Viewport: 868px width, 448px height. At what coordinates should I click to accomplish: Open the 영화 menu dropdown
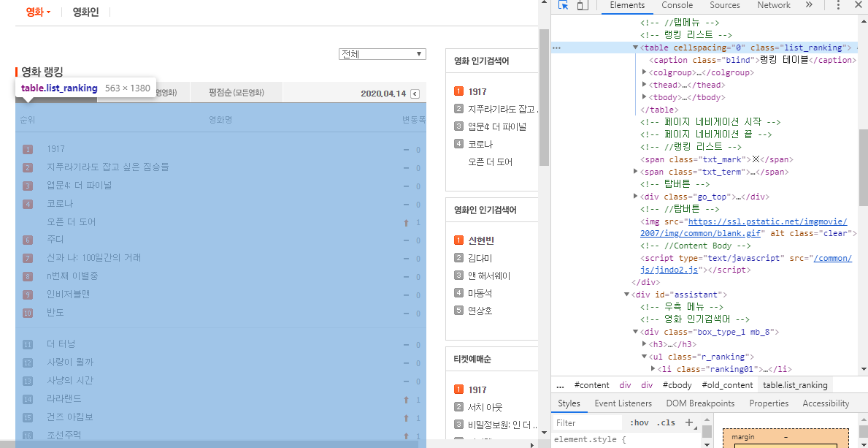tap(39, 12)
